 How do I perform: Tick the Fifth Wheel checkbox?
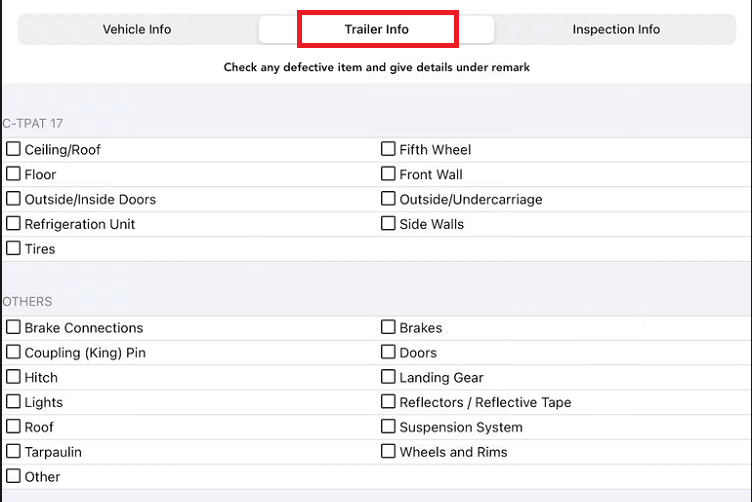click(388, 149)
